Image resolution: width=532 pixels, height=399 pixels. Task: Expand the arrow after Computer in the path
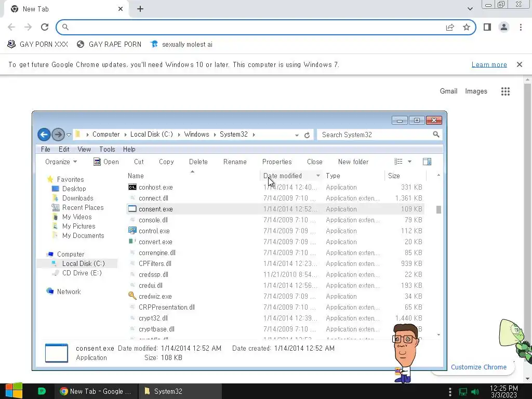pos(125,135)
